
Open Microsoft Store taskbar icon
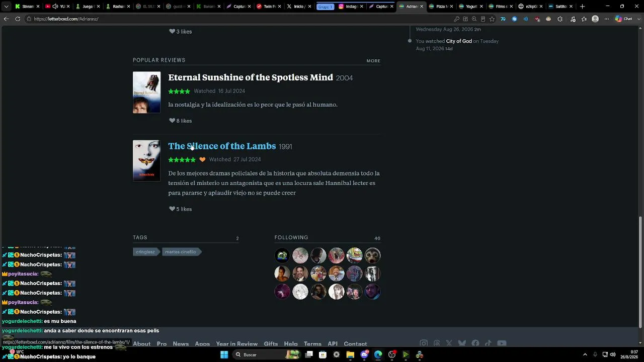(323, 354)
